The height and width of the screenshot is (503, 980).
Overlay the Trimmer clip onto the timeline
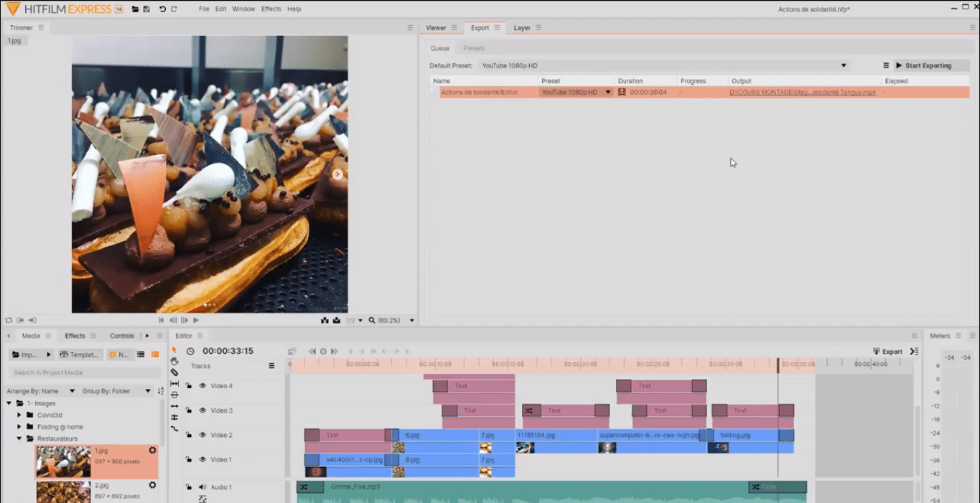336,320
